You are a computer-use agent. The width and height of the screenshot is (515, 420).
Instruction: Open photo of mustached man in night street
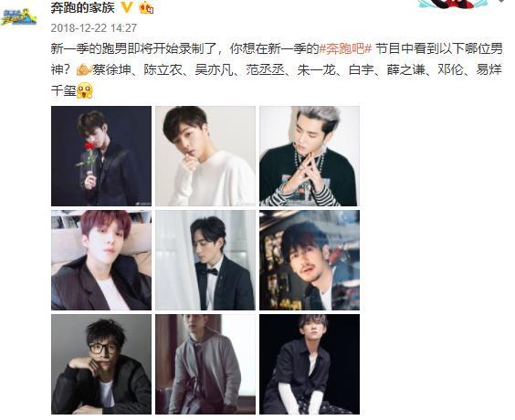(310, 260)
